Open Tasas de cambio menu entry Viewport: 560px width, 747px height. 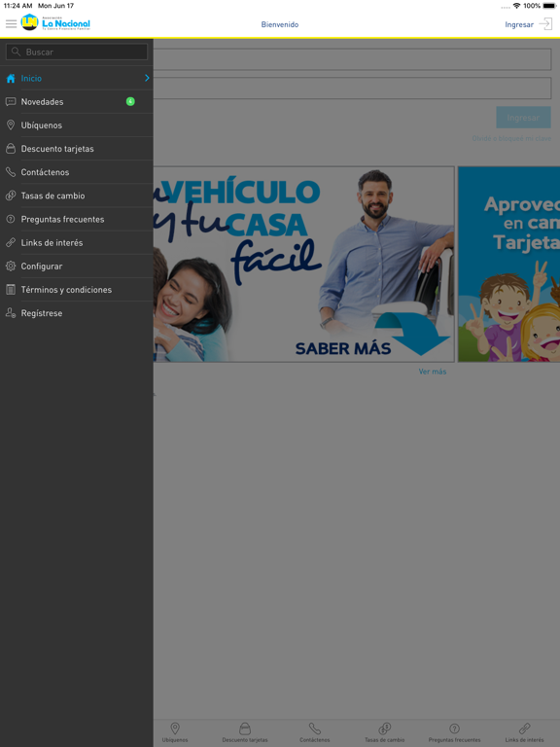(76, 196)
